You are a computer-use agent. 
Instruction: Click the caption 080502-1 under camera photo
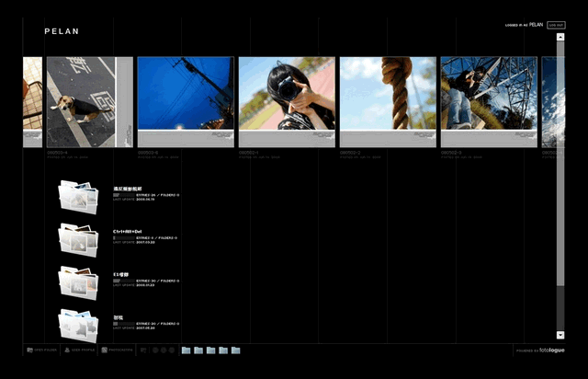point(249,153)
